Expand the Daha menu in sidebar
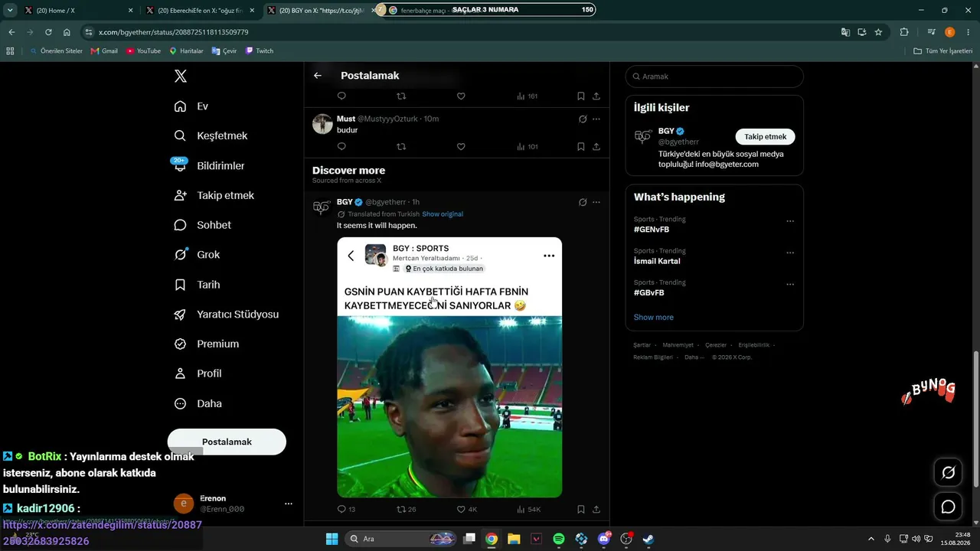The width and height of the screenshot is (980, 551). 198,403
